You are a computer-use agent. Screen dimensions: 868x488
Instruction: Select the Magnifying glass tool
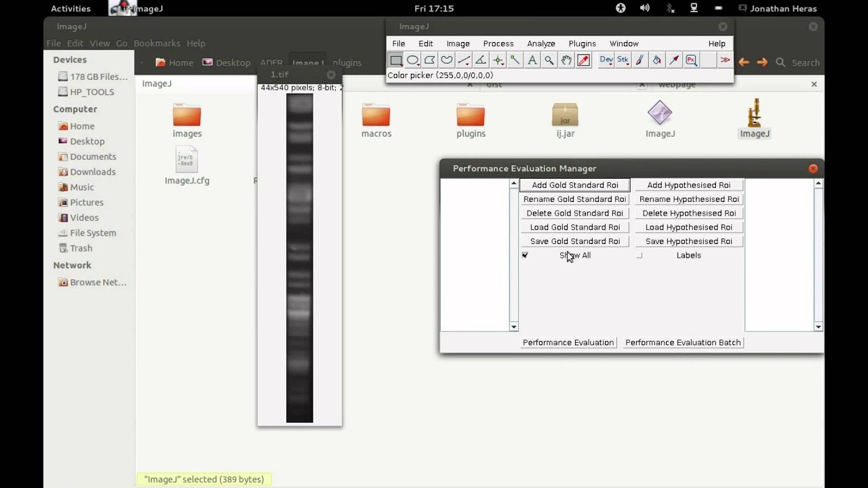click(549, 60)
